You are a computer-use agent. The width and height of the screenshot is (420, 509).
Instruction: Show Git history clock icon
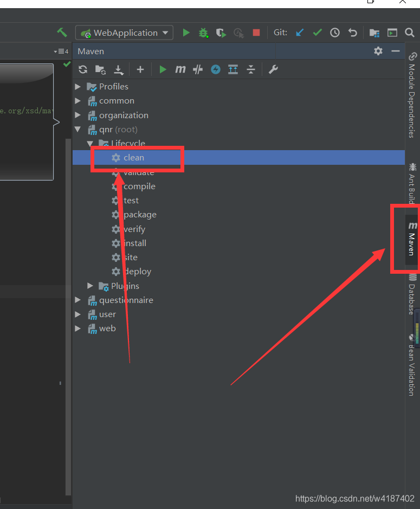(x=334, y=33)
